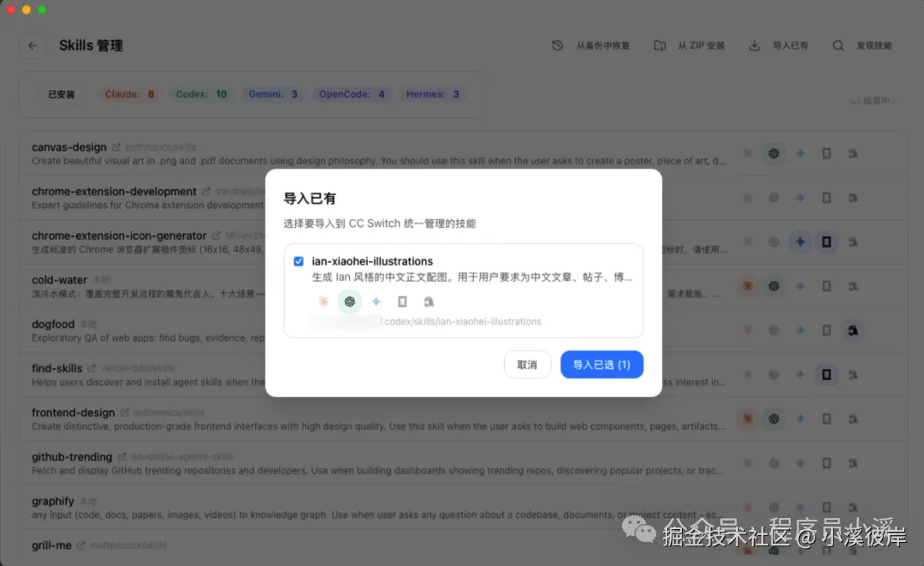Click the .codex/skills/ian-xiaohei-illustrations path text
Screen dimensions: 924x566
(x=461, y=321)
